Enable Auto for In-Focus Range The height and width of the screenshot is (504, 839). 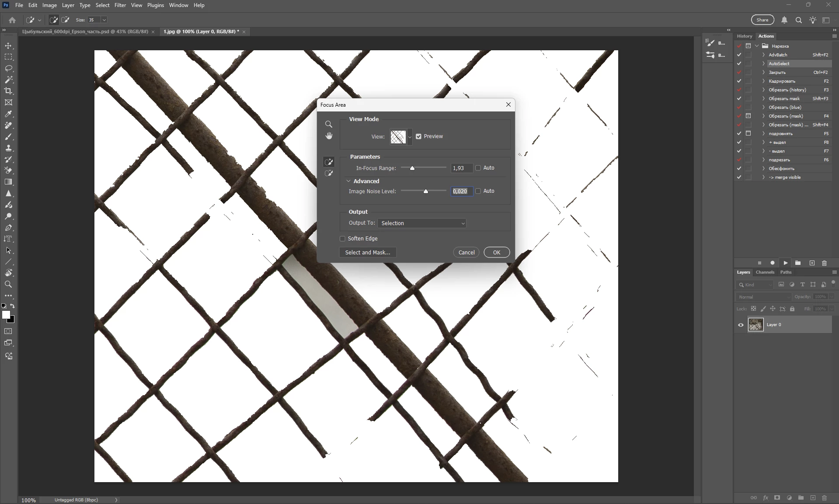point(478,168)
